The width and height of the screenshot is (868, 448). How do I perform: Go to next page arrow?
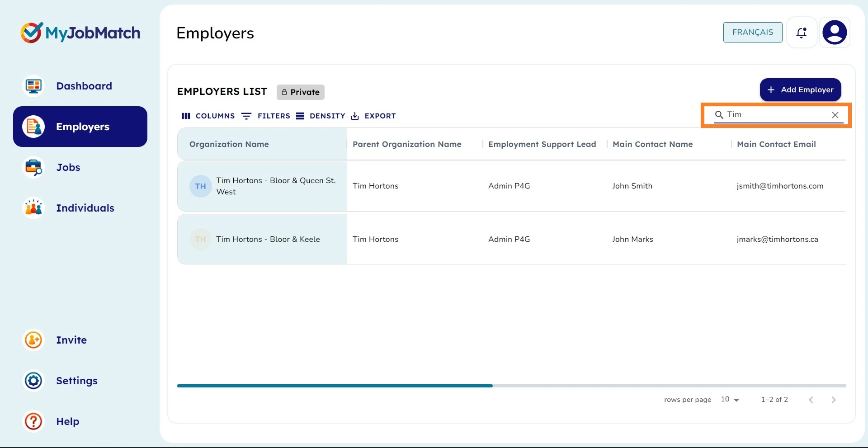[x=834, y=400]
